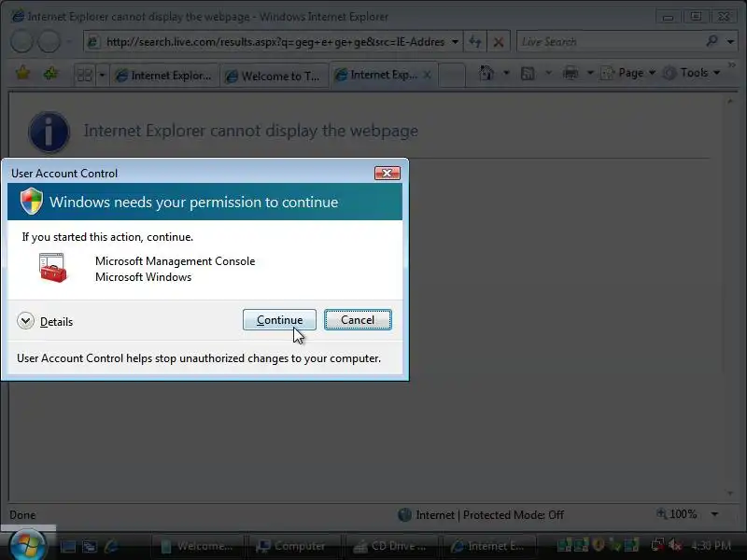Open the Quick Tabs grid view
Image resolution: width=747 pixels, height=560 pixels.
(85, 75)
